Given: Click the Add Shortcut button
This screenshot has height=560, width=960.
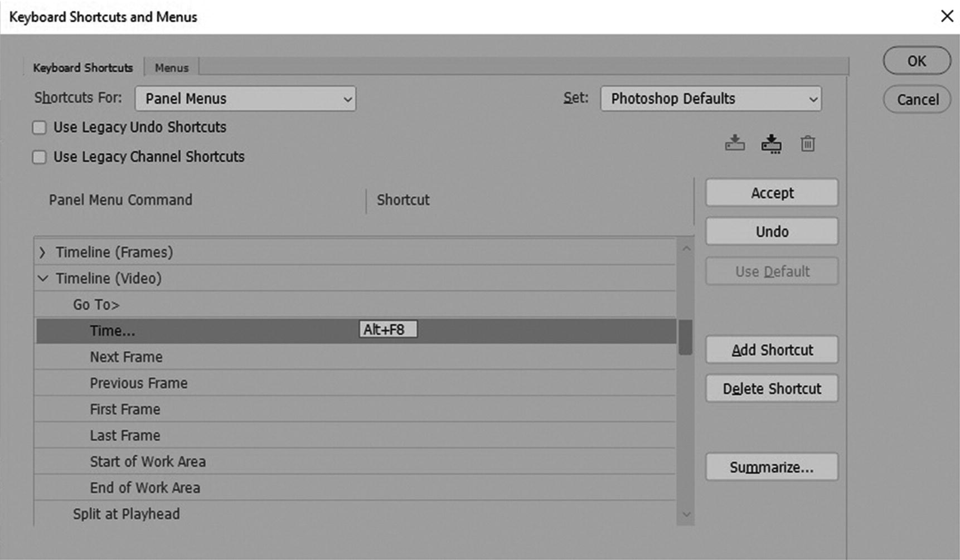Looking at the screenshot, I should (772, 350).
